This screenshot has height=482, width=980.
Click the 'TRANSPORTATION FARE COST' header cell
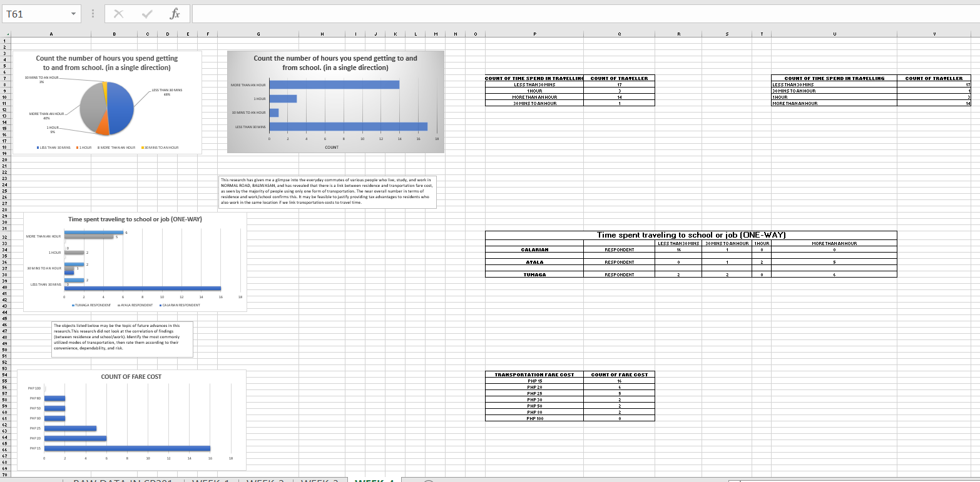(x=534, y=374)
